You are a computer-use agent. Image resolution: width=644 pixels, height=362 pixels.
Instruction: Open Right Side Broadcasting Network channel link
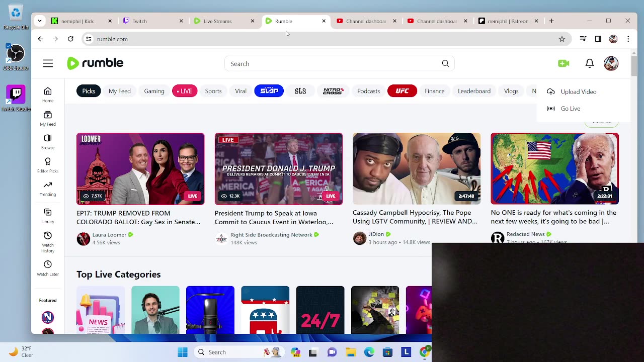(271, 234)
